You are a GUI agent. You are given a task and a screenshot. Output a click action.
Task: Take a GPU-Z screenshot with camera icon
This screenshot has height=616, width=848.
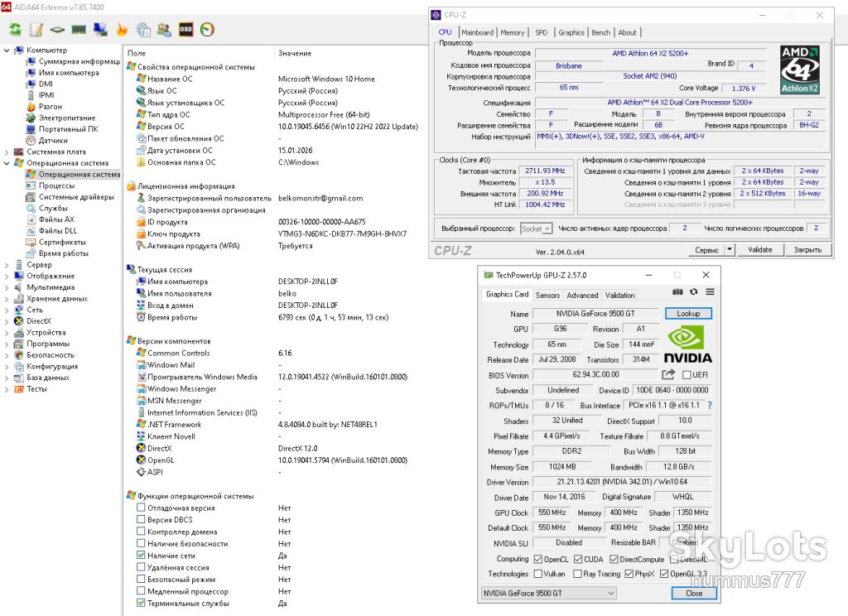tap(677, 292)
